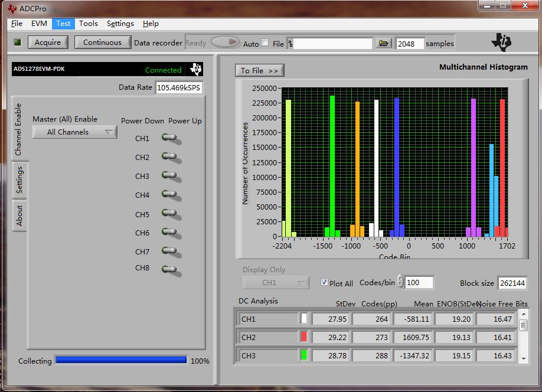The width and height of the screenshot is (542, 392).
Task: Click the CH2 red color swatch
Action: tap(304, 337)
